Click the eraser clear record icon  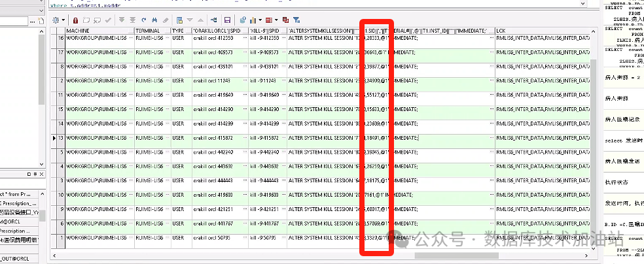pyautogui.click(x=166, y=20)
